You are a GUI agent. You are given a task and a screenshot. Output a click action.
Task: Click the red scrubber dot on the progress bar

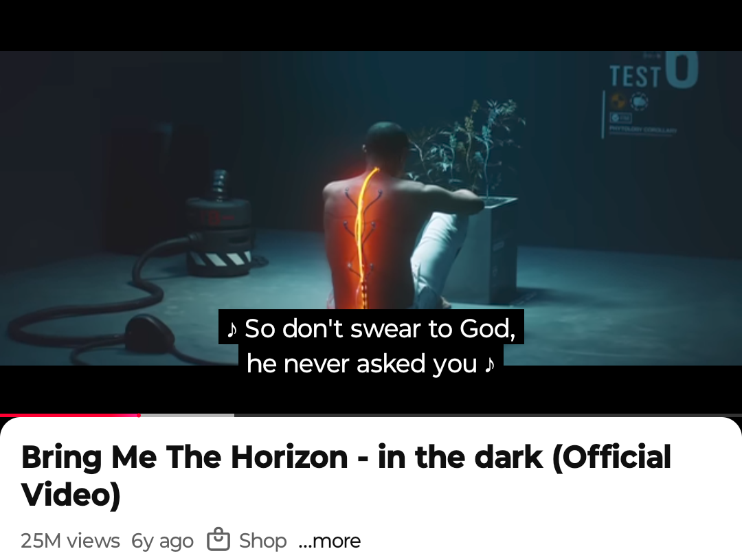pos(139,415)
